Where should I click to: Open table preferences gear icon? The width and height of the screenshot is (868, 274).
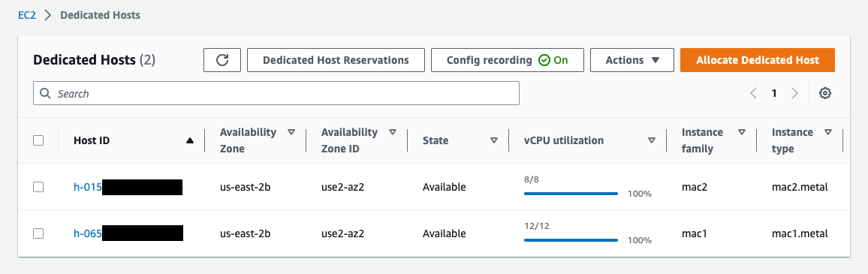click(824, 93)
